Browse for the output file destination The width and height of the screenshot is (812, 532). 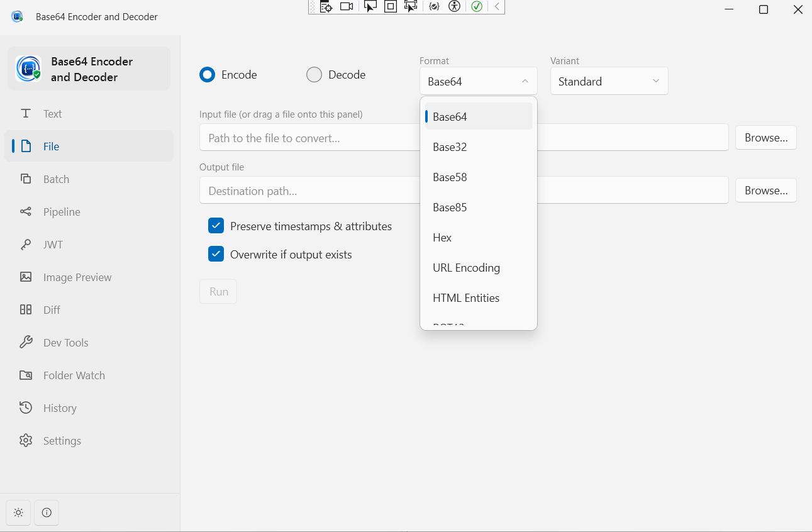(766, 191)
